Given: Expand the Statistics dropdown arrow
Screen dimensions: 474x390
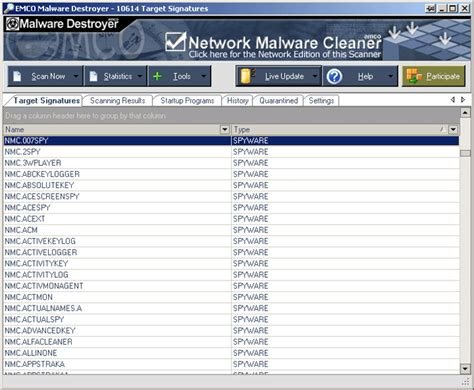Looking at the screenshot, I should [140, 76].
